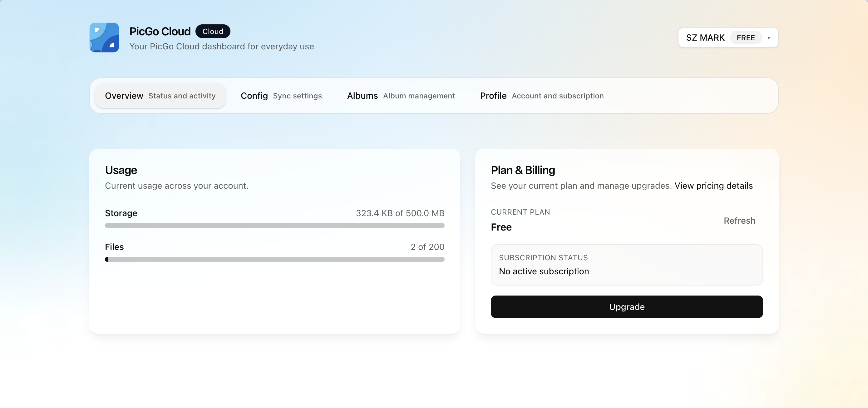Image resolution: width=868 pixels, height=408 pixels.
Task: Open View pricing details link
Action: pyautogui.click(x=713, y=186)
